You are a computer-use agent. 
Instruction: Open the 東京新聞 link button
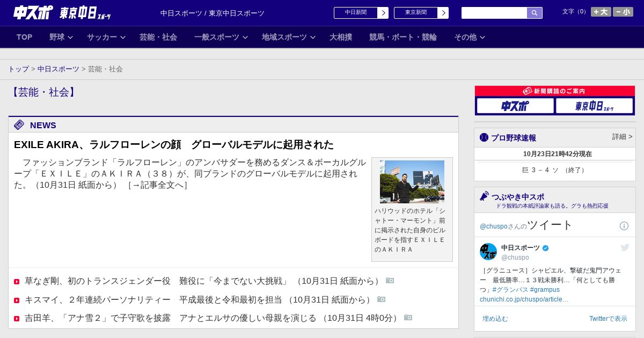[416, 13]
